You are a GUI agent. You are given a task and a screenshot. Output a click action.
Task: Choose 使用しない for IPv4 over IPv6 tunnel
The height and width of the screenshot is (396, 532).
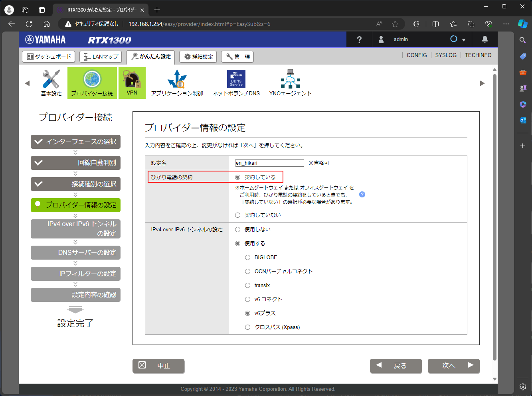pyautogui.click(x=238, y=230)
